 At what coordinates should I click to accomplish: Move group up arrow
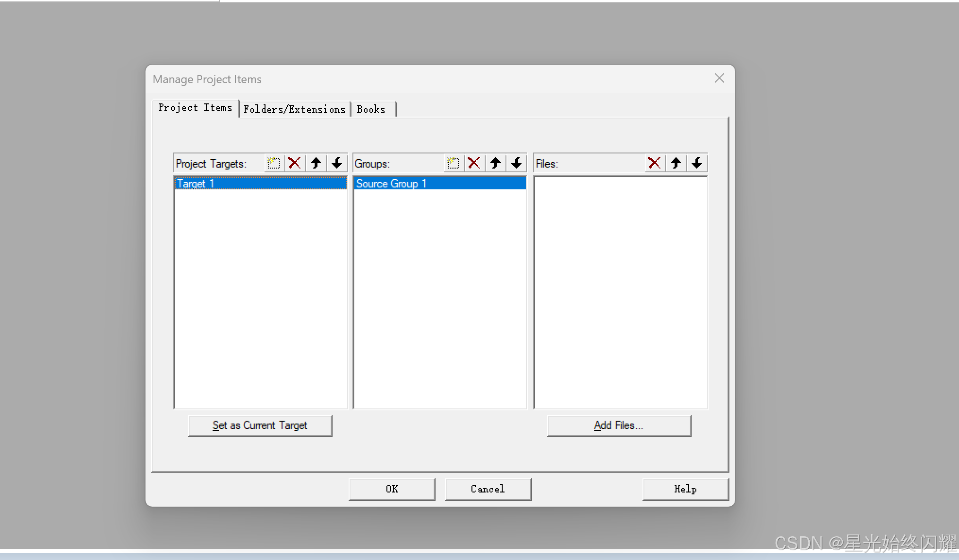click(495, 163)
